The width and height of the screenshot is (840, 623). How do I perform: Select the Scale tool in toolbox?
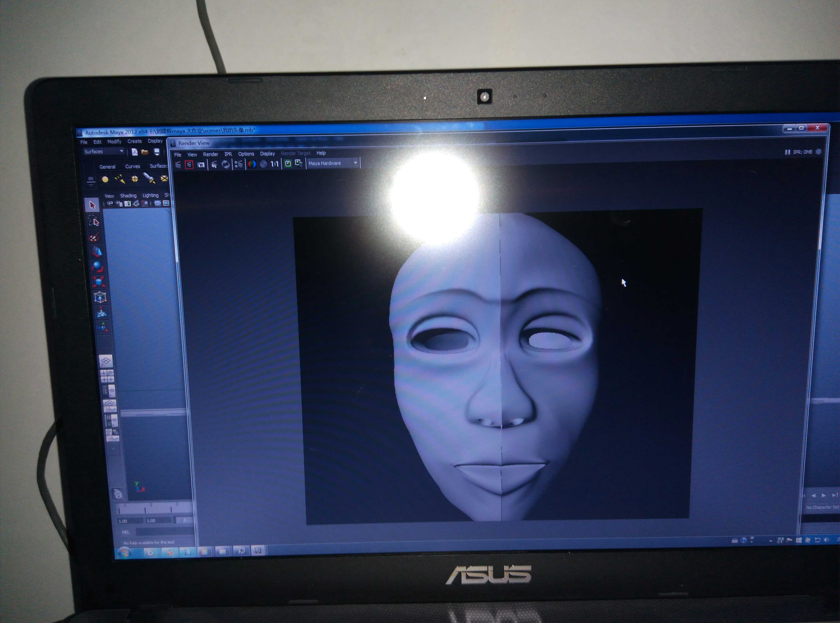[99, 282]
